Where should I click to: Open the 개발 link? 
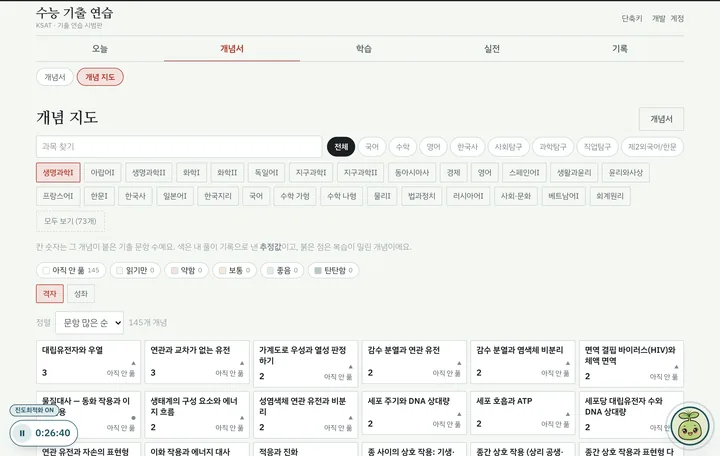(658, 18)
